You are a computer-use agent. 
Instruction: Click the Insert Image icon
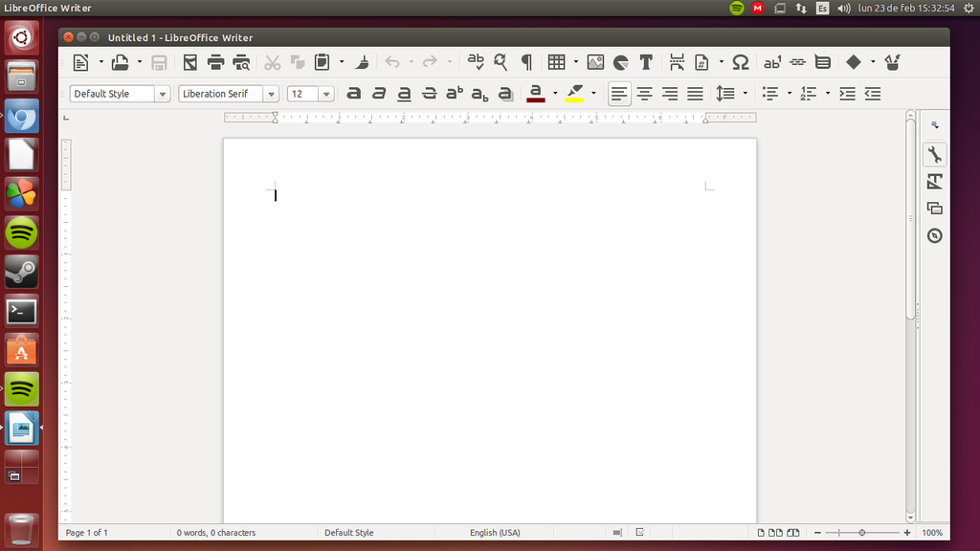coord(595,62)
